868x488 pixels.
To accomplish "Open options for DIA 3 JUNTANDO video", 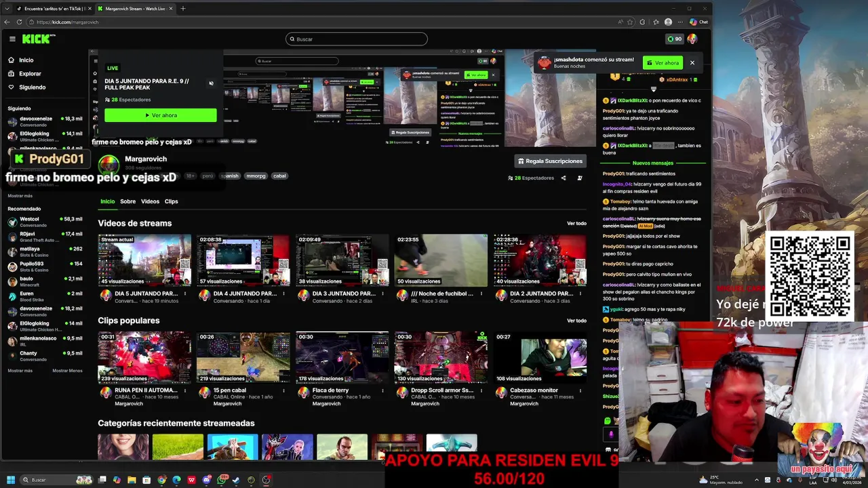I will point(383,294).
